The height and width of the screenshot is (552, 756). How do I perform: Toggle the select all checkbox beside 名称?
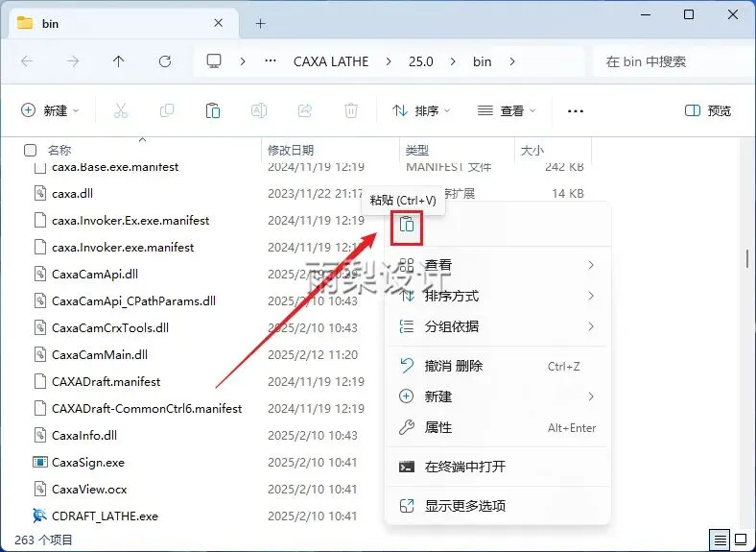30,150
